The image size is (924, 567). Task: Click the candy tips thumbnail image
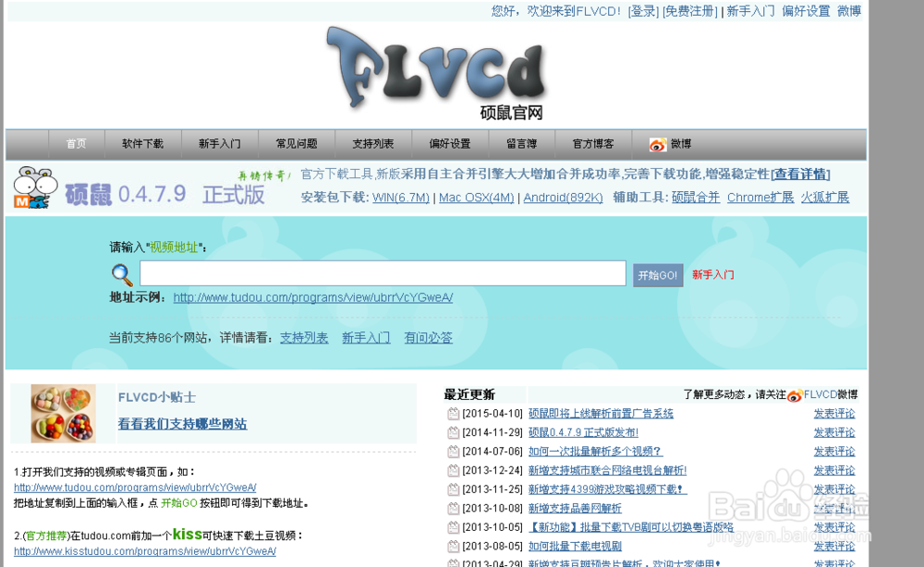tap(63, 414)
